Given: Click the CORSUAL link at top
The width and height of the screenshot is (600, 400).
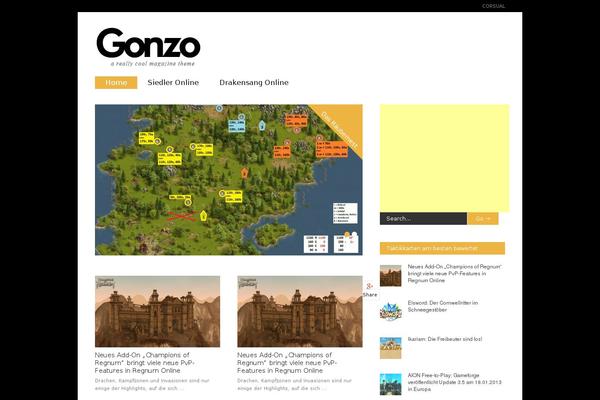Looking at the screenshot, I should [x=493, y=6].
